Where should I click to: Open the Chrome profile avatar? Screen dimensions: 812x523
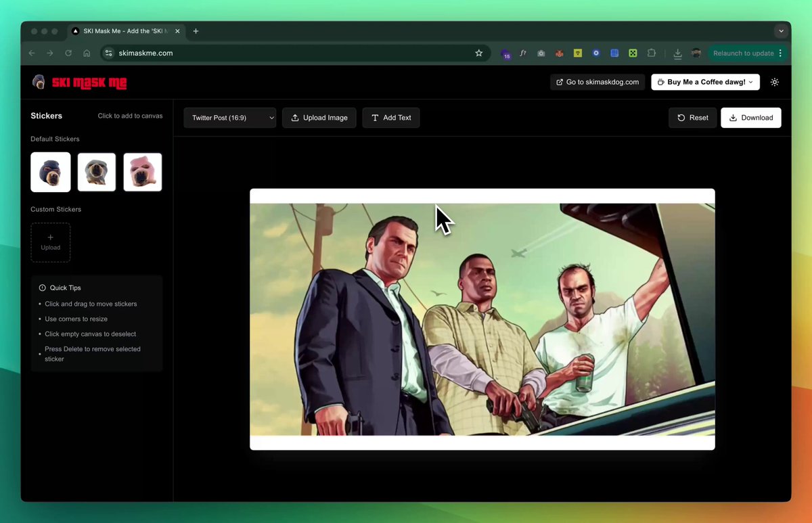pos(696,53)
